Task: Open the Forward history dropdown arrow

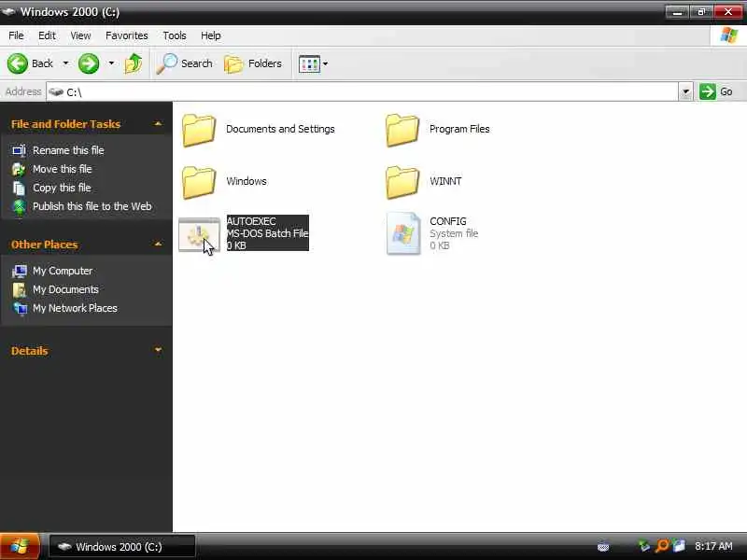Action: [x=111, y=63]
